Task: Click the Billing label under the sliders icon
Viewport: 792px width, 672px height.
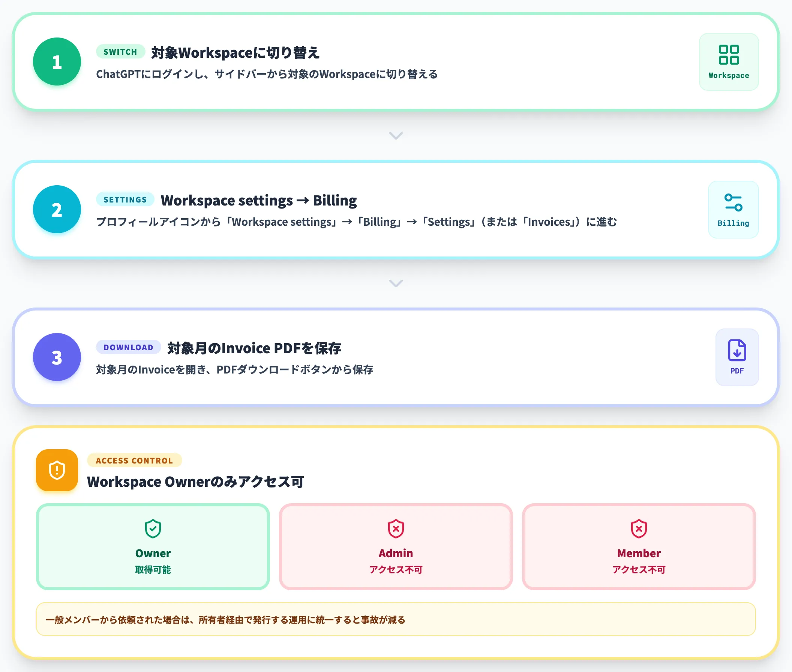Action: pos(733,223)
